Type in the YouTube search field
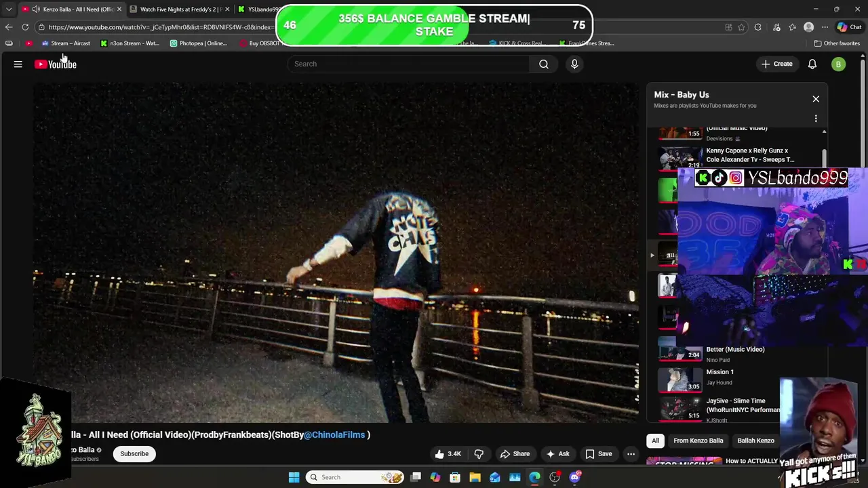The height and width of the screenshot is (488, 868). (x=408, y=64)
